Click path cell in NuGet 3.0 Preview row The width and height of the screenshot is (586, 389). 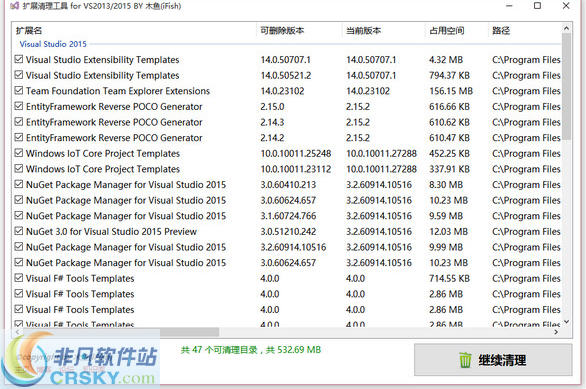(526, 232)
